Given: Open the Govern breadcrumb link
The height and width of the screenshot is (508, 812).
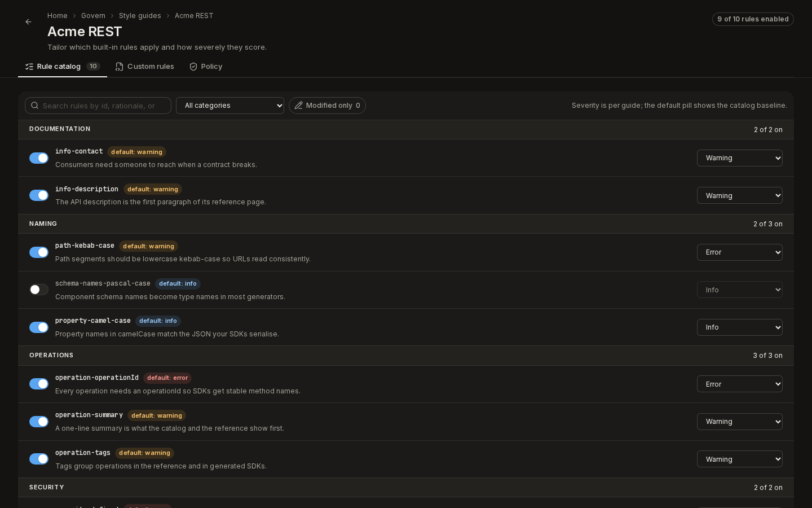Looking at the screenshot, I should [x=93, y=16].
